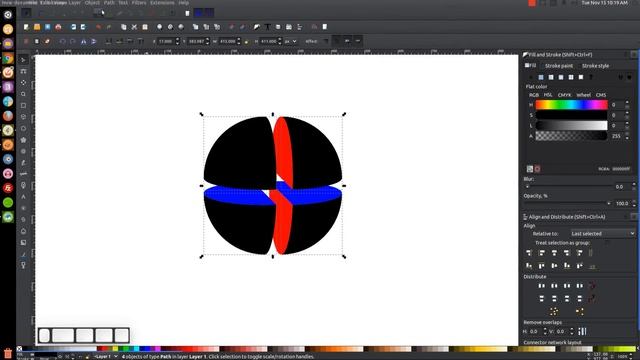Click the copy icon in command bar
Viewport: 640px width, 360px height.
(x=124, y=27)
